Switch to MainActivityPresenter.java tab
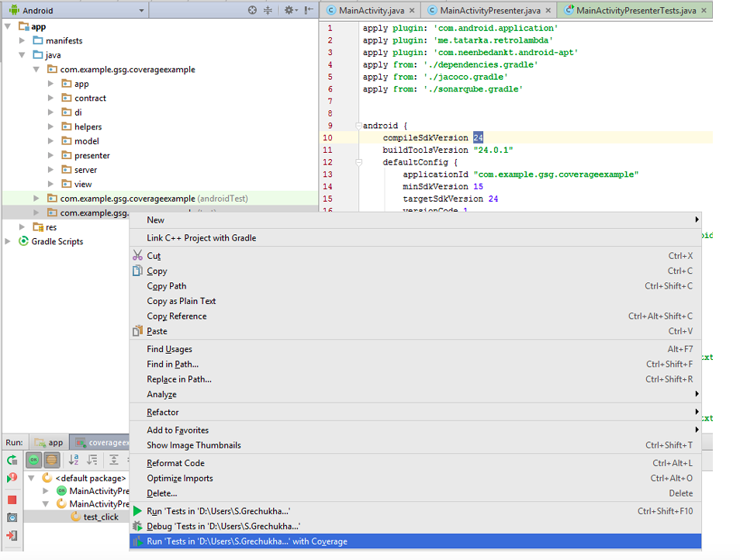This screenshot has width=740, height=560. (489, 10)
